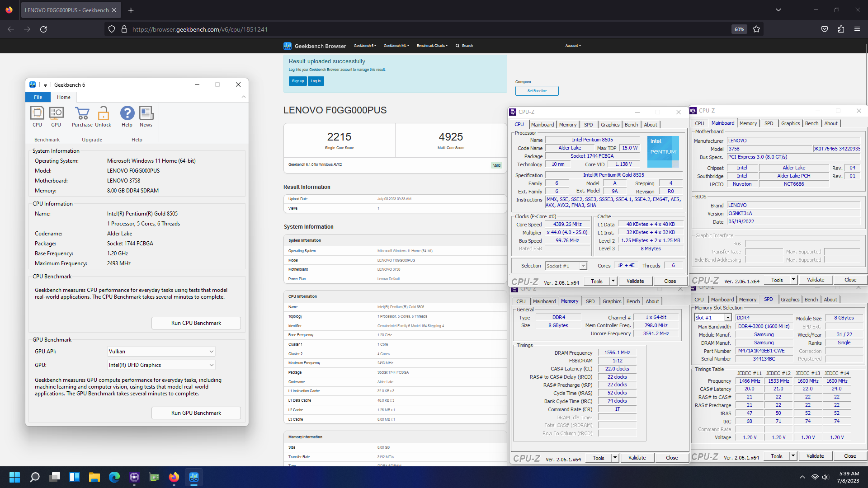Bookmark this page with star icon
The image size is (868, 488).
tap(756, 29)
